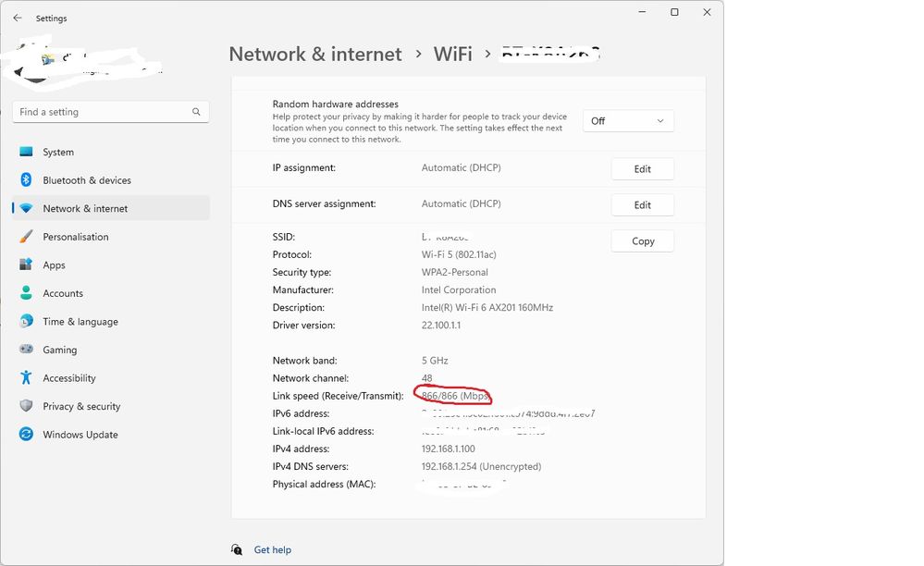The image size is (924, 566).
Task: Click the search magnifier icon
Action: pyautogui.click(x=196, y=112)
